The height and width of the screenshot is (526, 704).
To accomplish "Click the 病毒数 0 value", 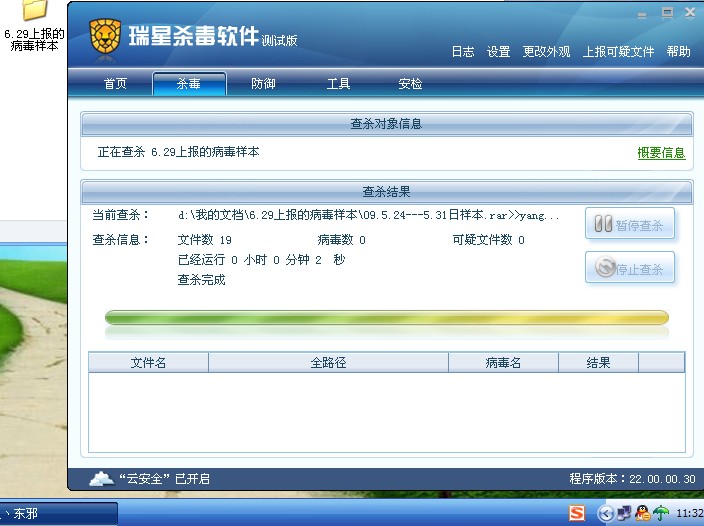I will 342,240.
